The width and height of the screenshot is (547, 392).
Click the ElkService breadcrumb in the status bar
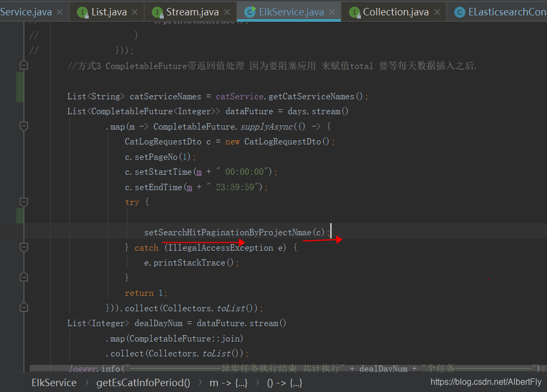point(53,382)
